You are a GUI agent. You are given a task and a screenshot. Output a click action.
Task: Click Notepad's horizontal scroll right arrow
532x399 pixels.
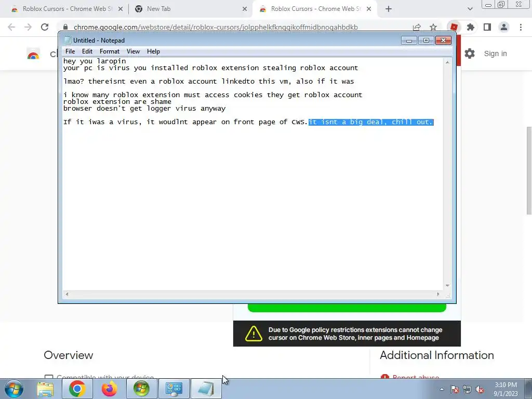438,294
